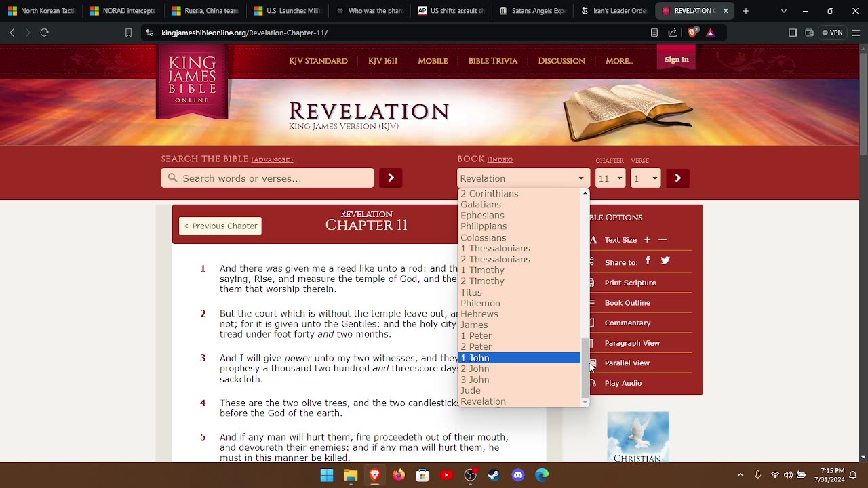
Task: Click the Sign In button
Action: coord(676,60)
